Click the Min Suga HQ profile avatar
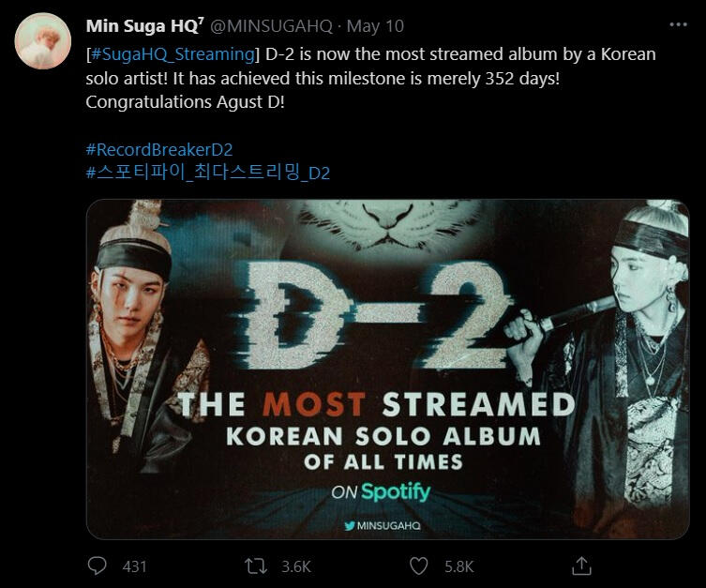 (41, 40)
